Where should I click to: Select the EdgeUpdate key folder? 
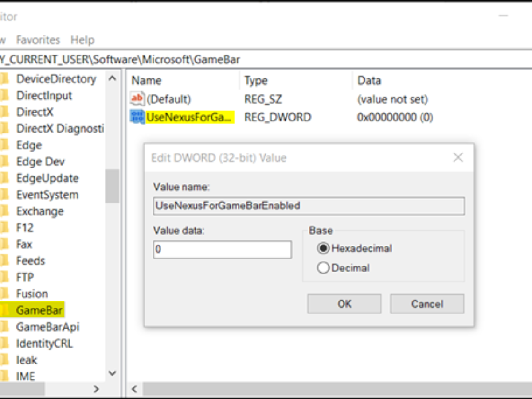click(x=47, y=178)
